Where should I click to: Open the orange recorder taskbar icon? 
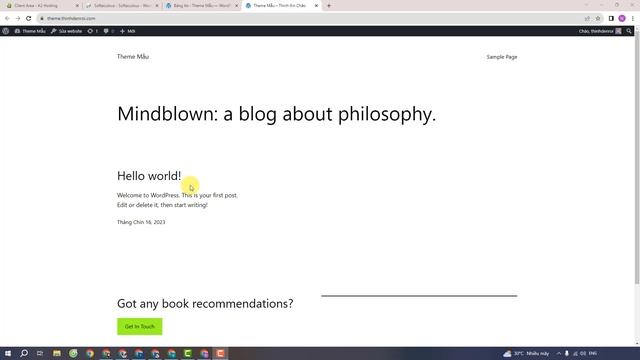[220, 353]
